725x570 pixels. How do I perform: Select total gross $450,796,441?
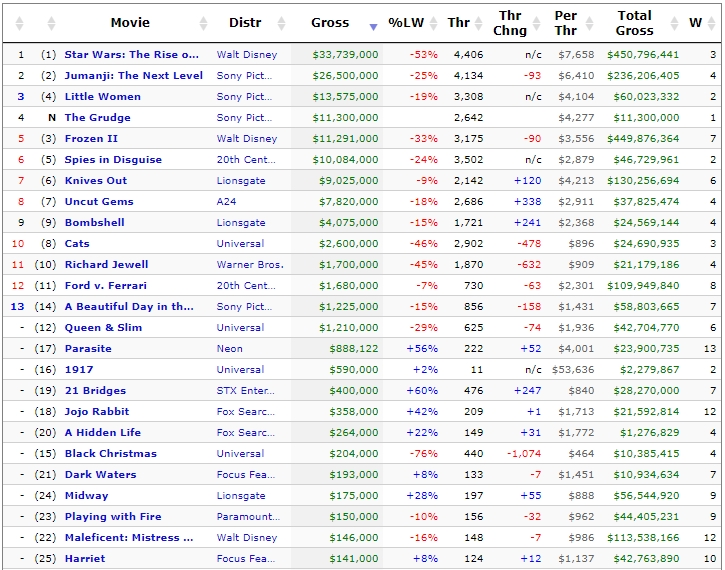pyautogui.click(x=643, y=55)
